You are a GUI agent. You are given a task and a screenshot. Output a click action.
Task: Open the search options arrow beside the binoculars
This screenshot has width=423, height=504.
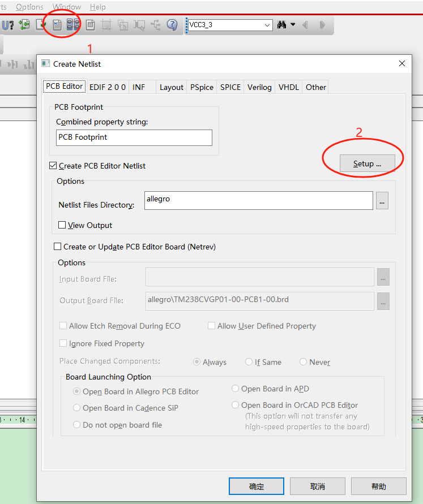point(293,24)
